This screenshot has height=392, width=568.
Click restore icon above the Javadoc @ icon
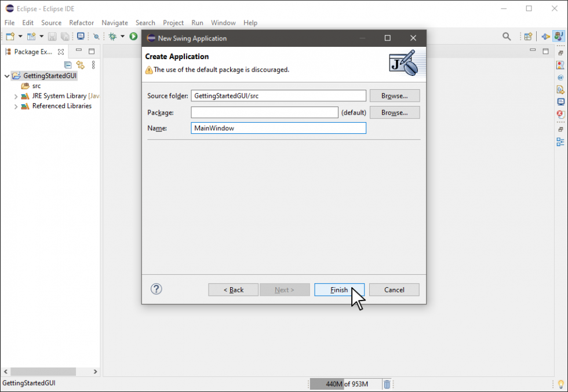click(x=560, y=53)
